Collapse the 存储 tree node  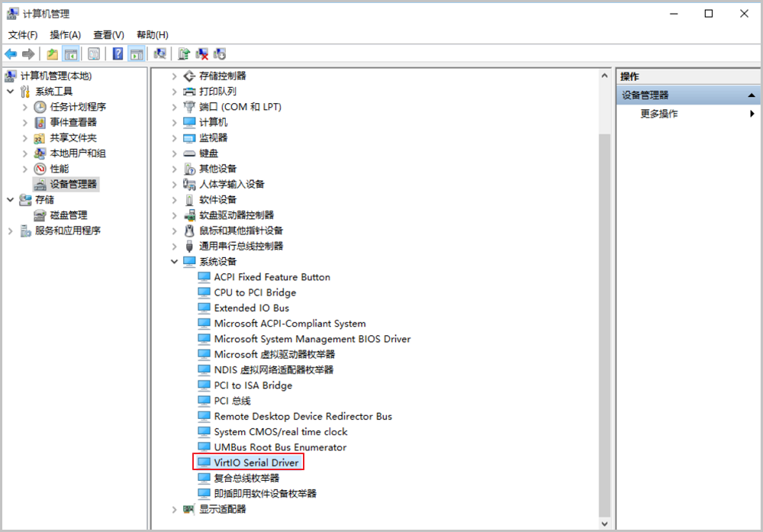pyautogui.click(x=11, y=199)
